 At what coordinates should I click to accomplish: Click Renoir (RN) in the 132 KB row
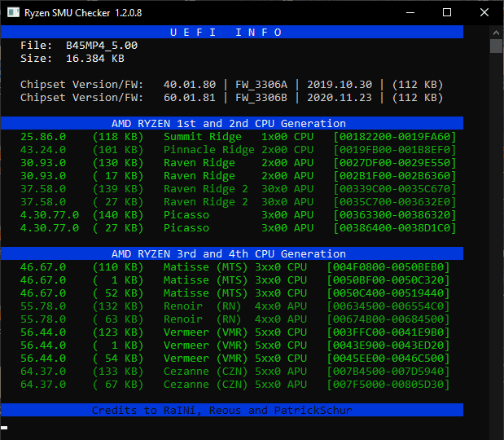[x=202, y=306]
